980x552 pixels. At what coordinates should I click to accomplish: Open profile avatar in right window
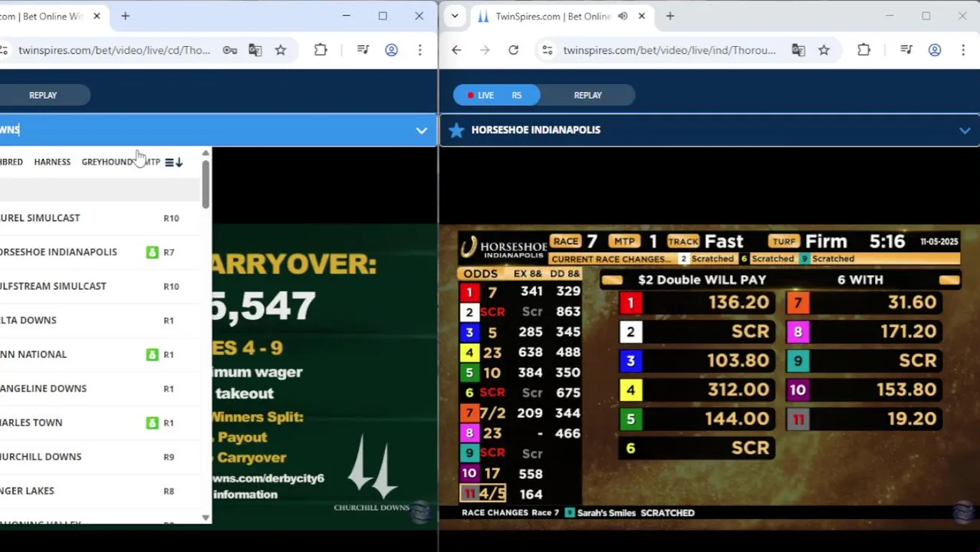pyautogui.click(x=935, y=50)
